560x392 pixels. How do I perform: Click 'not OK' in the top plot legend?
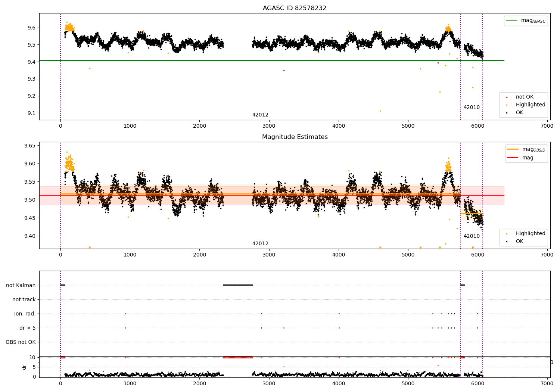coord(525,97)
